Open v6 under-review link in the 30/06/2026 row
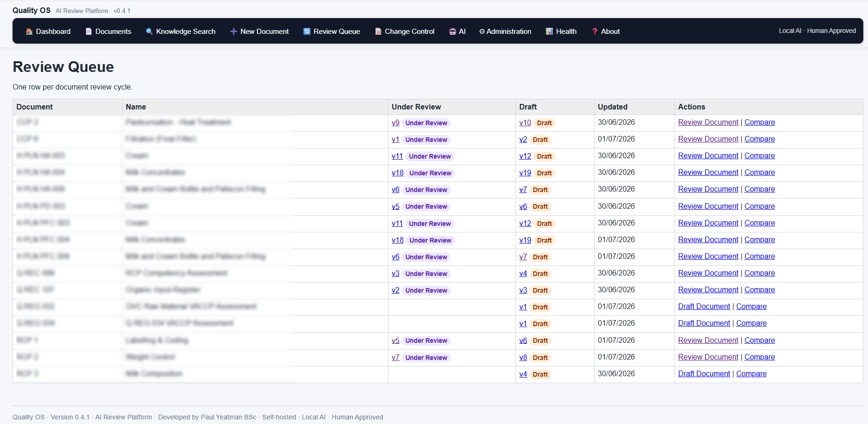Image resolution: width=868 pixels, height=424 pixels. 395,190
